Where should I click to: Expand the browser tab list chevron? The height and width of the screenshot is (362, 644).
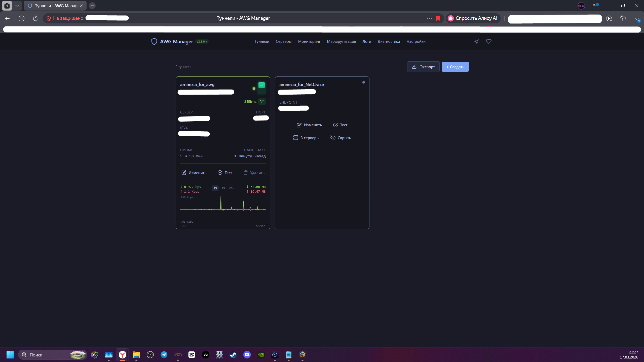tap(17, 6)
